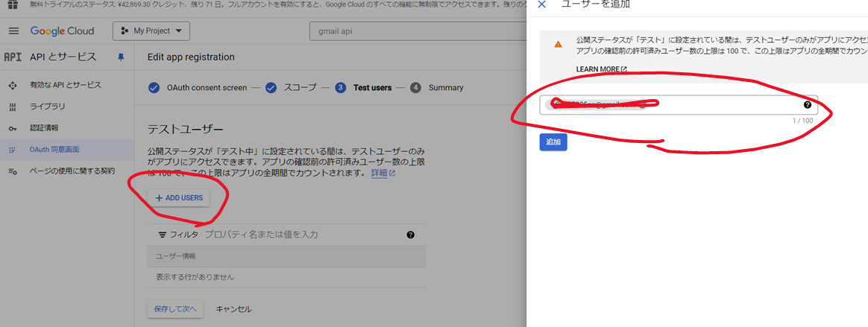The width and height of the screenshot is (868, 327).
Task: Click the checkmark icon before スコープ
Action: click(271, 87)
